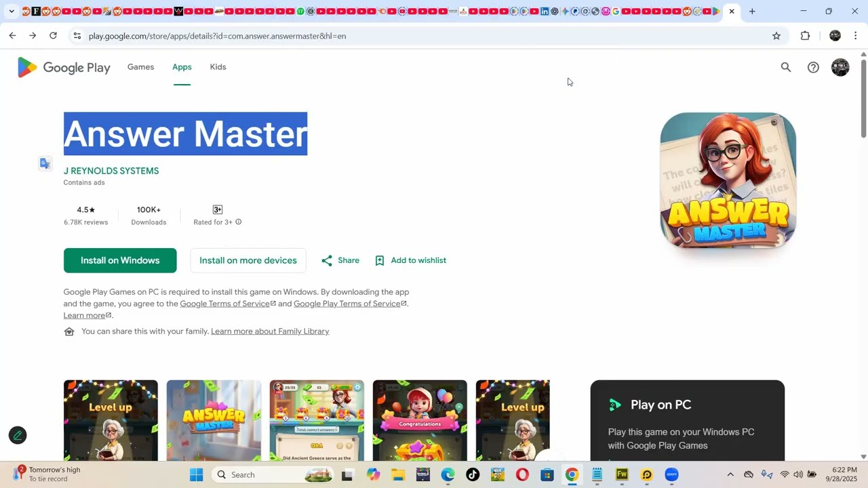Open the Chrome extensions puzzle icon

coord(805,36)
